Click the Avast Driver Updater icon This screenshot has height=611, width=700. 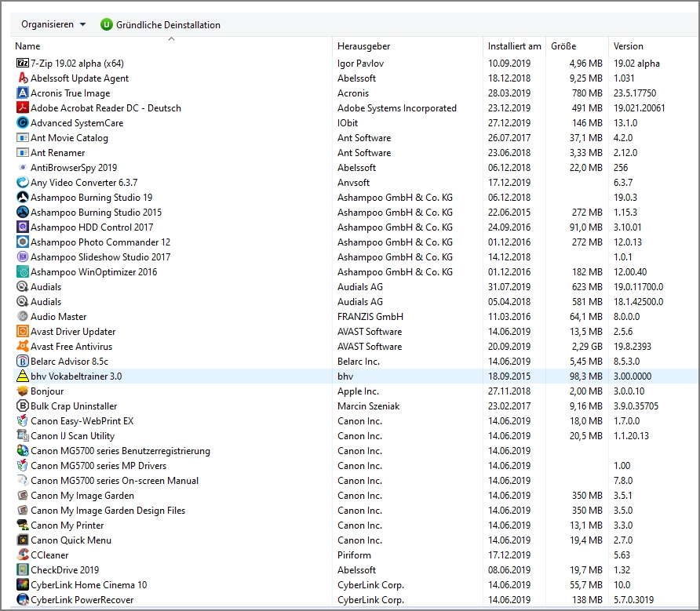pos(22,331)
